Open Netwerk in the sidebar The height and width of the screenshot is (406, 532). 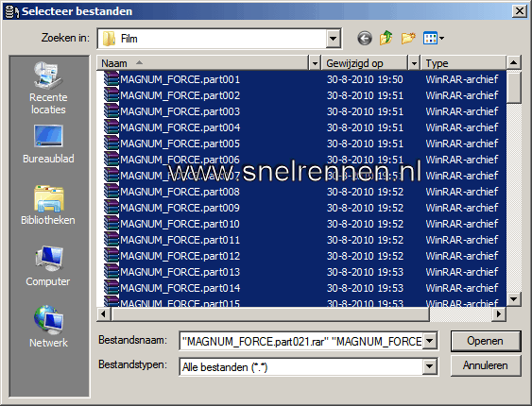click(48, 327)
